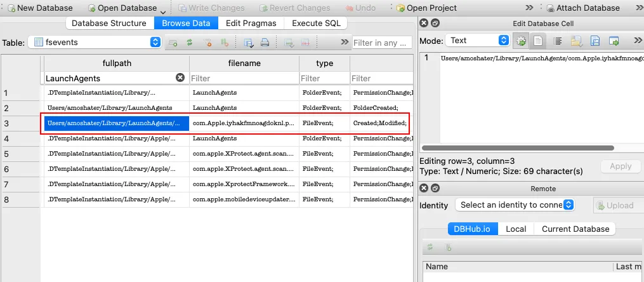Click the clear sorting icon
The height and width of the screenshot is (282, 644).
click(224, 43)
